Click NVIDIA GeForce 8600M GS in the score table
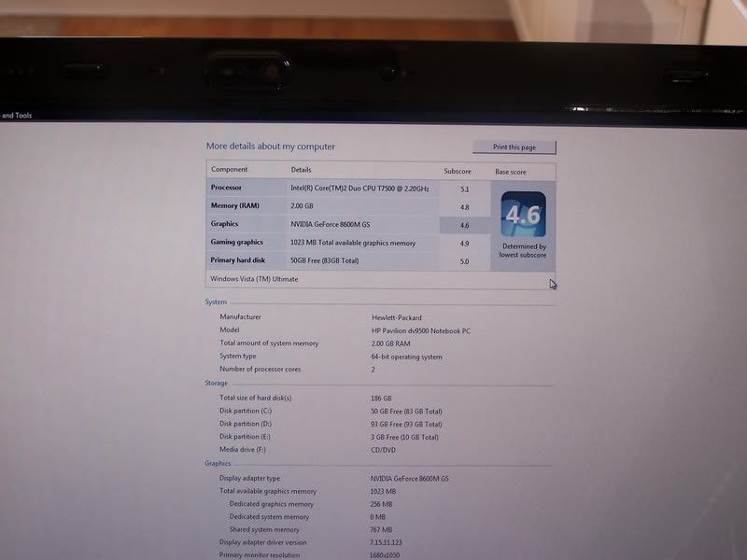The width and height of the screenshot is (747, 560). click(x=331, y=224)
